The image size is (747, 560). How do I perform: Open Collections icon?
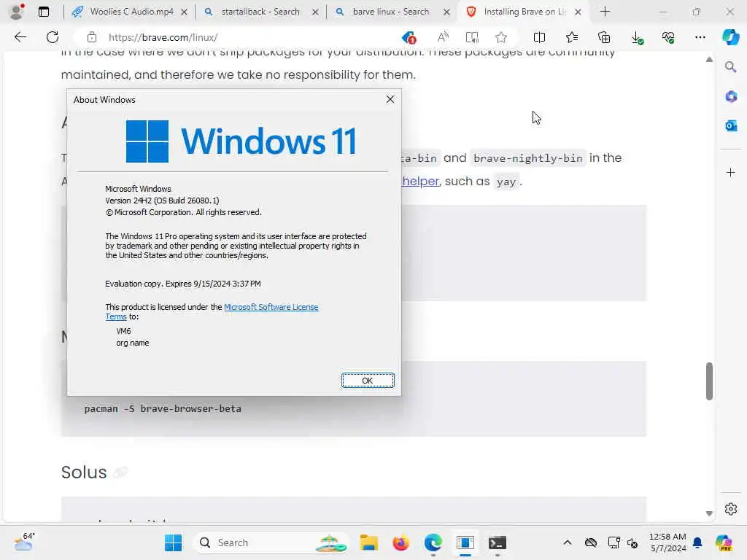603,37
